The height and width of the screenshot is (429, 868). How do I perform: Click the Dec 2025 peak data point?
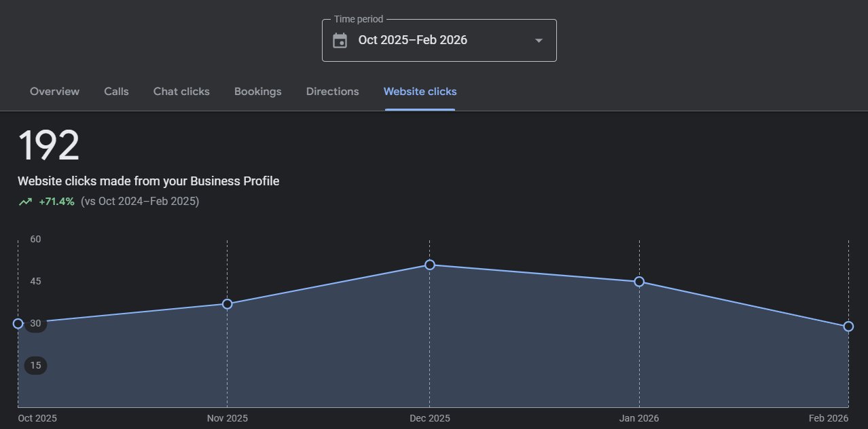coord(429,265)
